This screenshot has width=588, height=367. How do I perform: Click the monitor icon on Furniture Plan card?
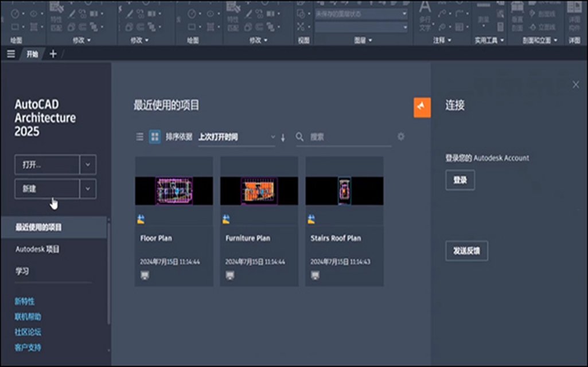click(230, 275)
